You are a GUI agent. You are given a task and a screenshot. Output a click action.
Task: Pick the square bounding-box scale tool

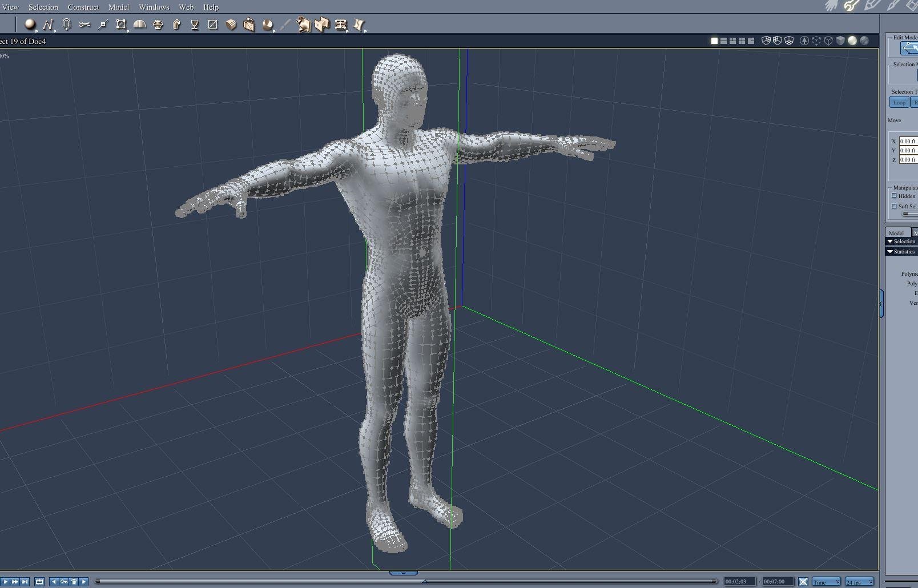pos(120,25)
